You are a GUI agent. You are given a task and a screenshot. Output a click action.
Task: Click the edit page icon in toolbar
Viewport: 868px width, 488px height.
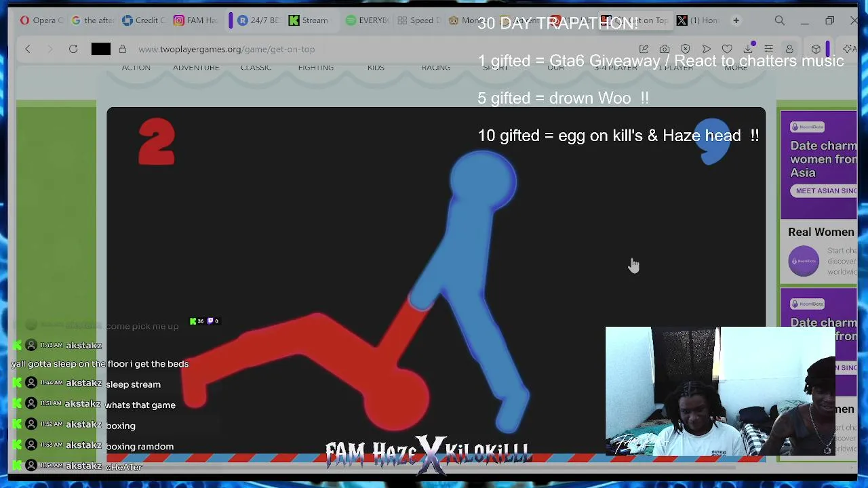pyautogui.click(x=644, y=49)
